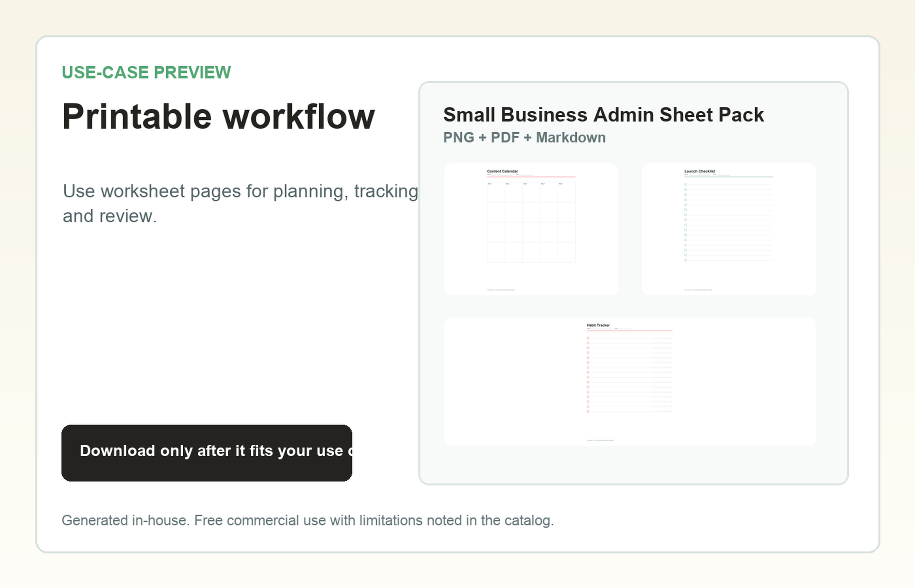Image resolution: width=915 pixels, height=588 pixels.
Task: Open the Content Calendar thumbnail
Action: click(x=531, y=229)
